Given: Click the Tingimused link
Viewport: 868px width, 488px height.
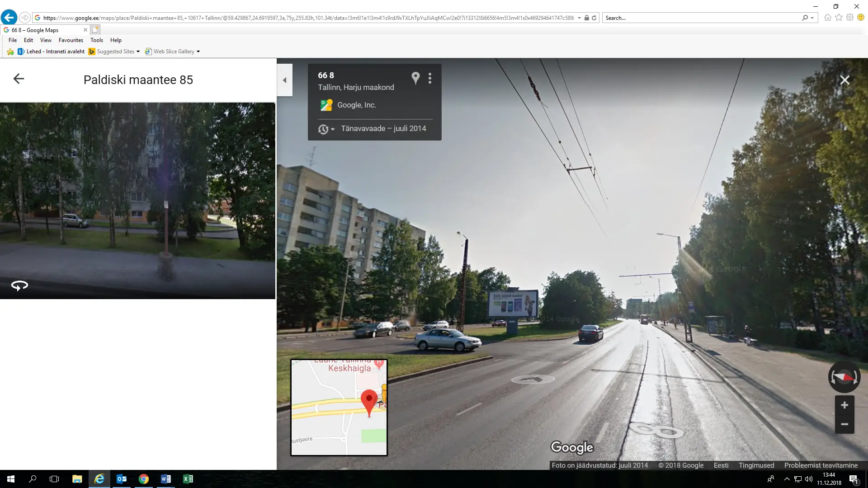Looking at the screenshot, I should (x=756, y=465).
